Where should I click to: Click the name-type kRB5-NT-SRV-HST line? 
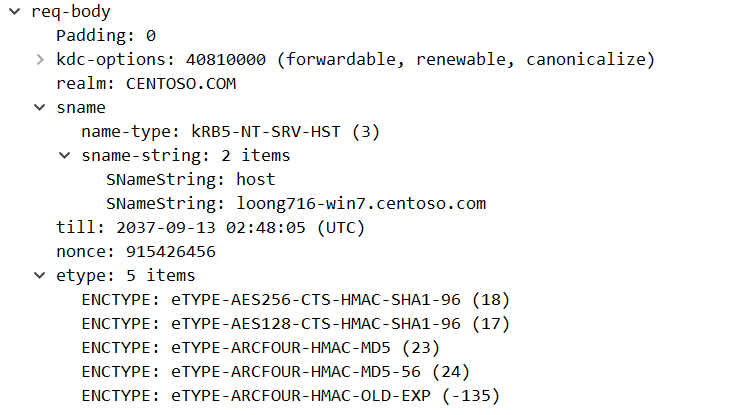(230, 132)
